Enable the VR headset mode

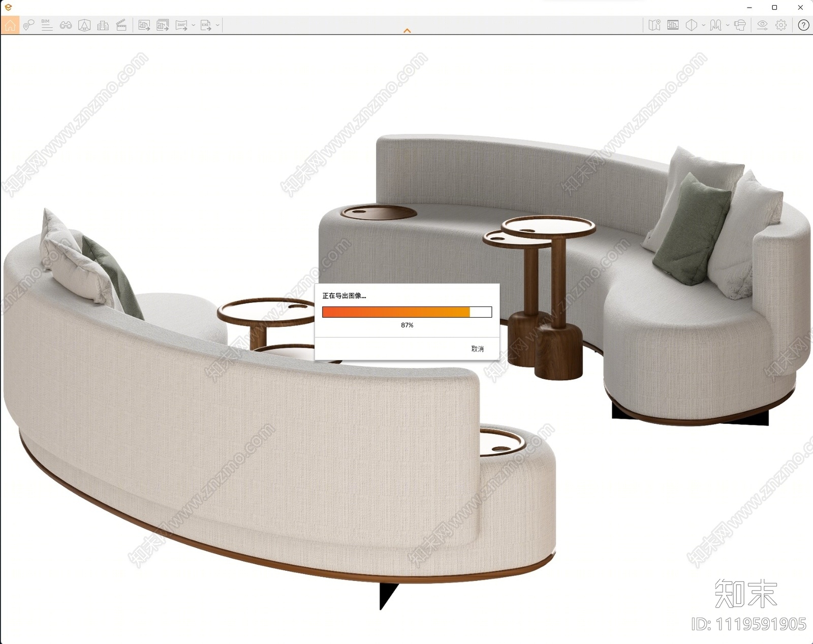740,25
